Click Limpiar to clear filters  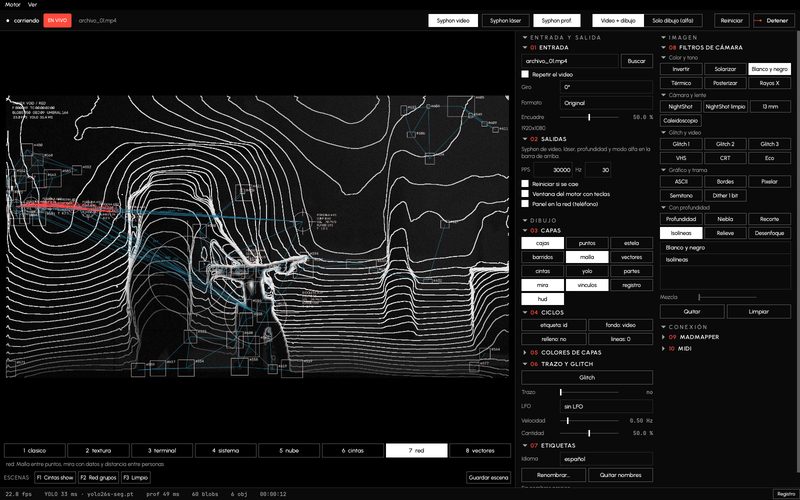[x=759, y=311]
